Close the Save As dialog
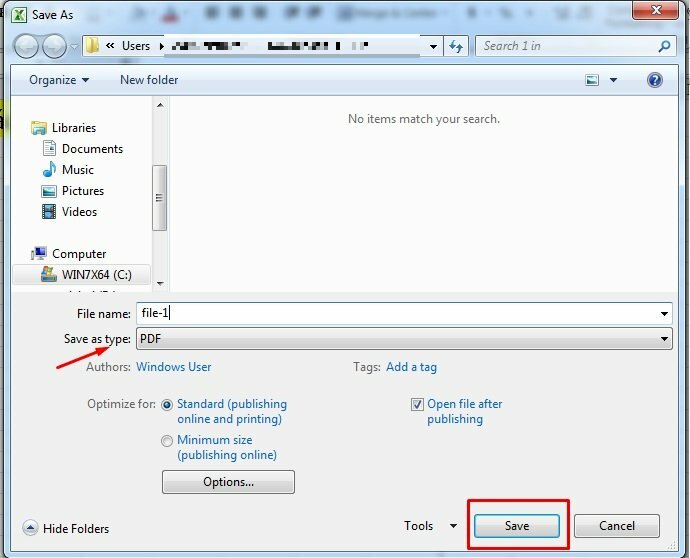The image size is (690, 558). [655, 11]
